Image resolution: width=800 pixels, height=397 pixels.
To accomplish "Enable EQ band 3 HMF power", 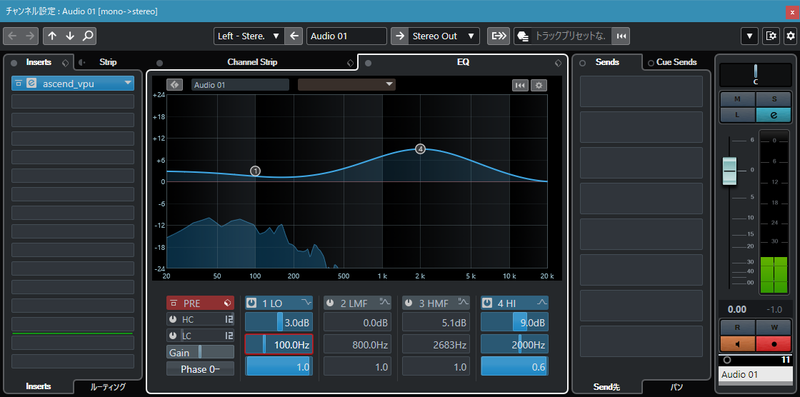I will [x=409, y=303].
